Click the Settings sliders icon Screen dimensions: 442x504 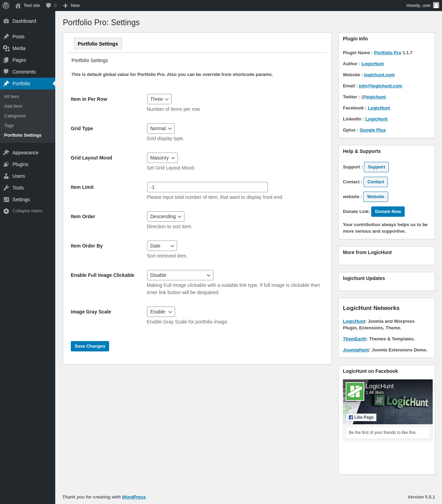(6, 200)
